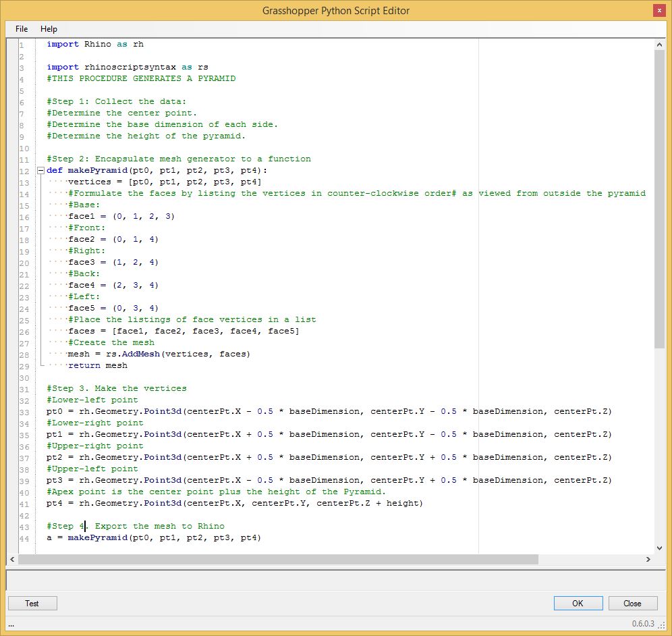Click the version number 0.6.0.3
The image size is (672, 636).
click(x=643, y=624)
